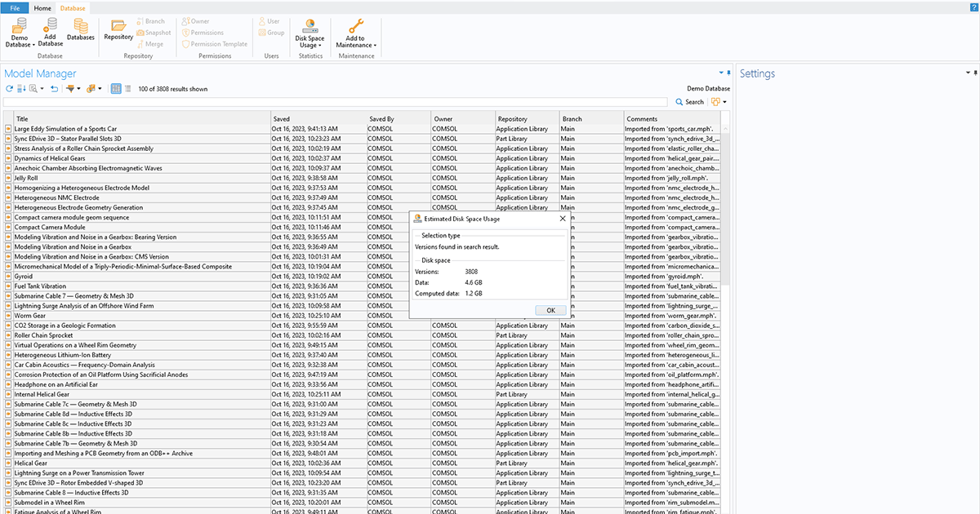
Task: Click the search preview magnifier icon
Action: coord(33,89)
